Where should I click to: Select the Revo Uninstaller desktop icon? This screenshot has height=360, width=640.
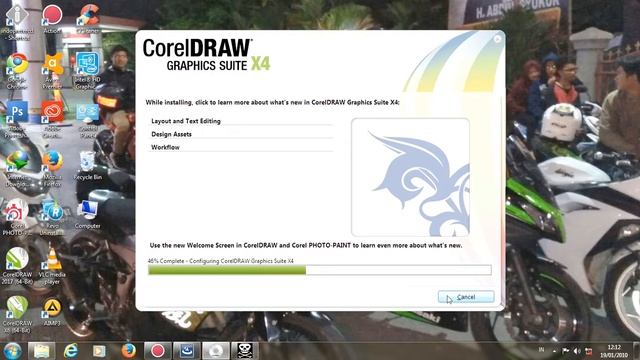(52, 218)
